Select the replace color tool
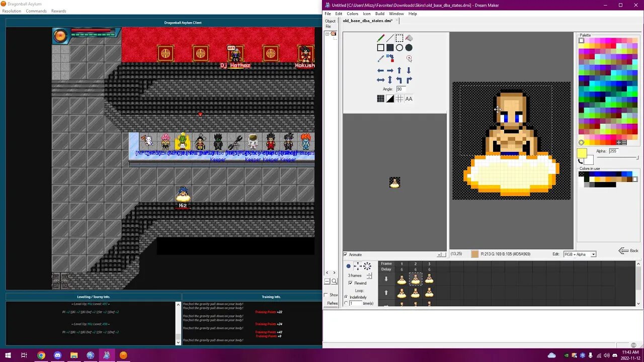Screen dimensions: 644x362 click(x=390, y=58)
